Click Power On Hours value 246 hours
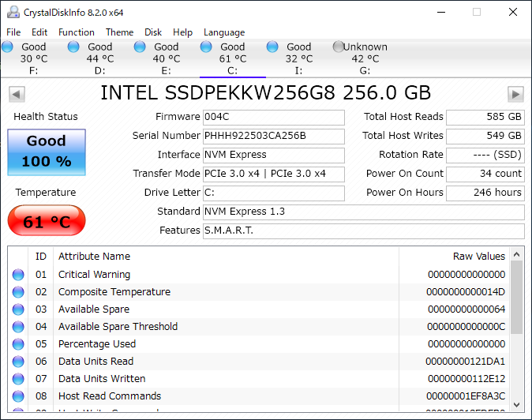The width and height of the screenshot is (532, 420). (x=485, y=193)
